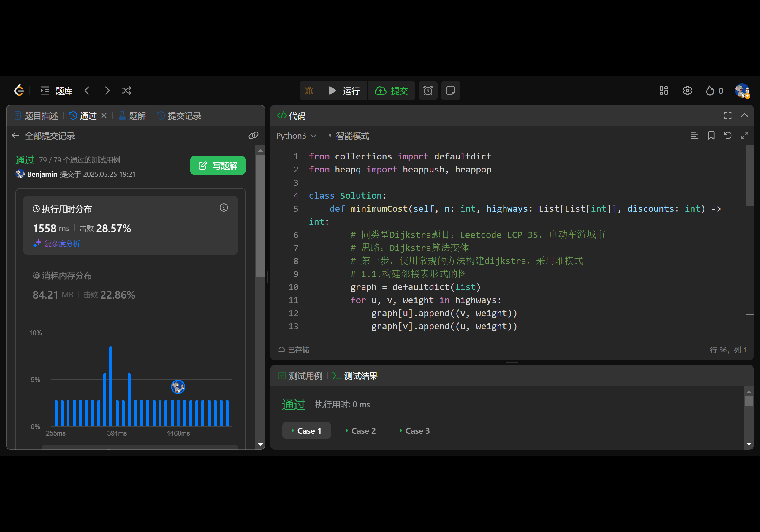760x532 pixels.
Task: Collapse the code panel chevron
Action: pyautogui.click(x=744, y=115)
